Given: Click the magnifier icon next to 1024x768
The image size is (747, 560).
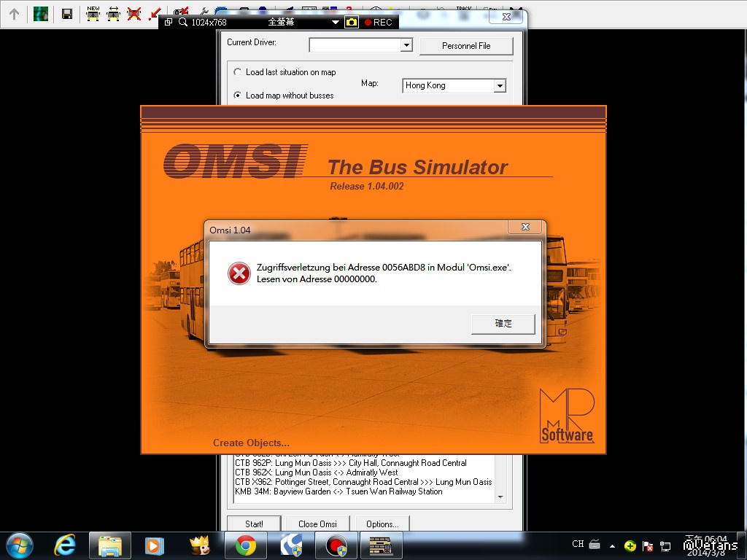Looking at the screenshot, I should pyautogui.click(x=183, y=22).
